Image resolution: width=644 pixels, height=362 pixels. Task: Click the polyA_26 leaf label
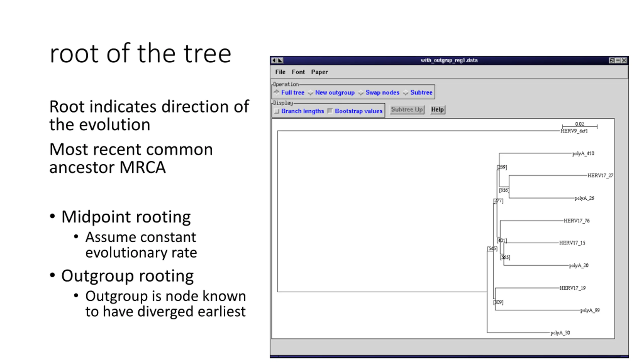tap(584, 198)
